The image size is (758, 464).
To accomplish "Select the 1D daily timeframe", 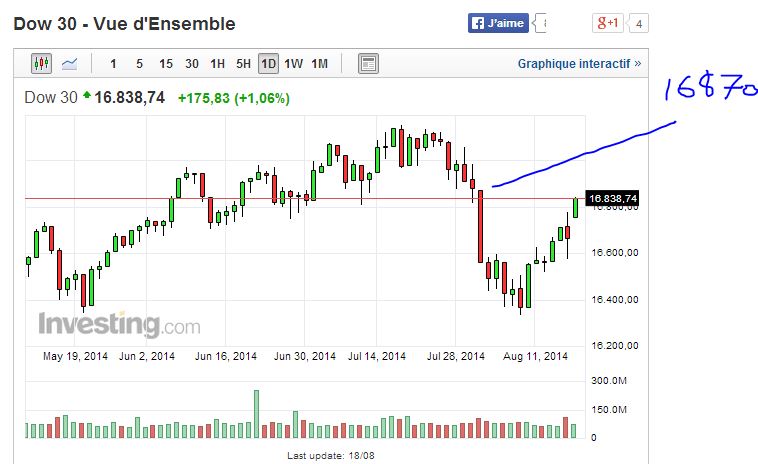I will [268, 64].
